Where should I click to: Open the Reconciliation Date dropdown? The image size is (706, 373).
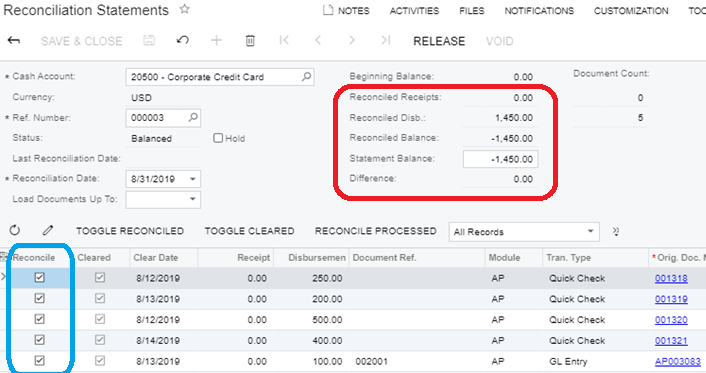pyautogui.click(x=193, y=179)
